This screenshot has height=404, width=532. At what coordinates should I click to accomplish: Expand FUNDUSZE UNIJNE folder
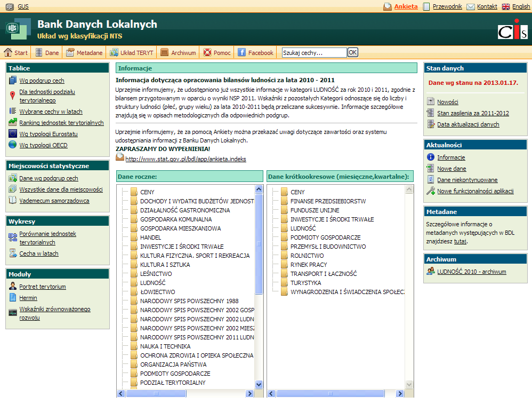284,210
